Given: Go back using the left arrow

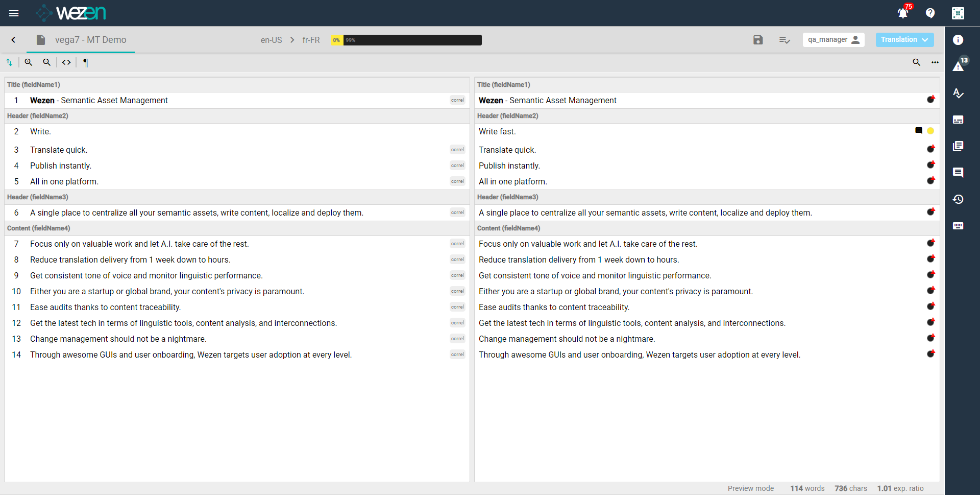Looking at the screenshot, I should (14, 40).
